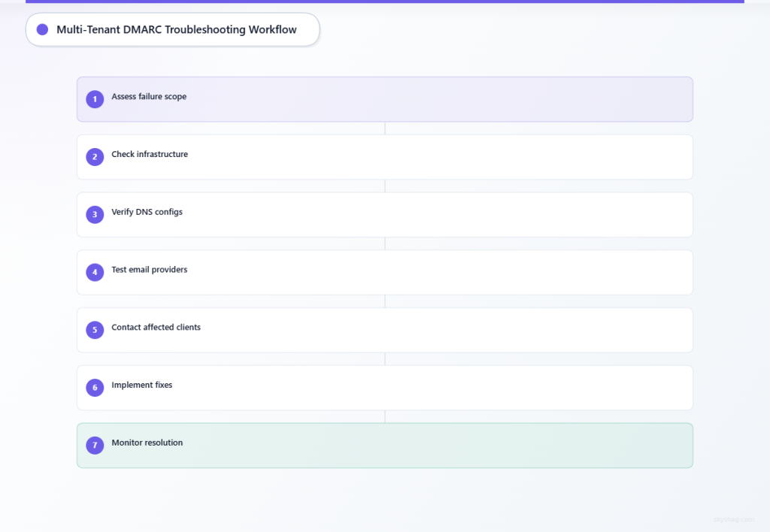Select the step 6 circle icon
The width and height of the screenshot is (770, 532).
click(x=95, y=387)
